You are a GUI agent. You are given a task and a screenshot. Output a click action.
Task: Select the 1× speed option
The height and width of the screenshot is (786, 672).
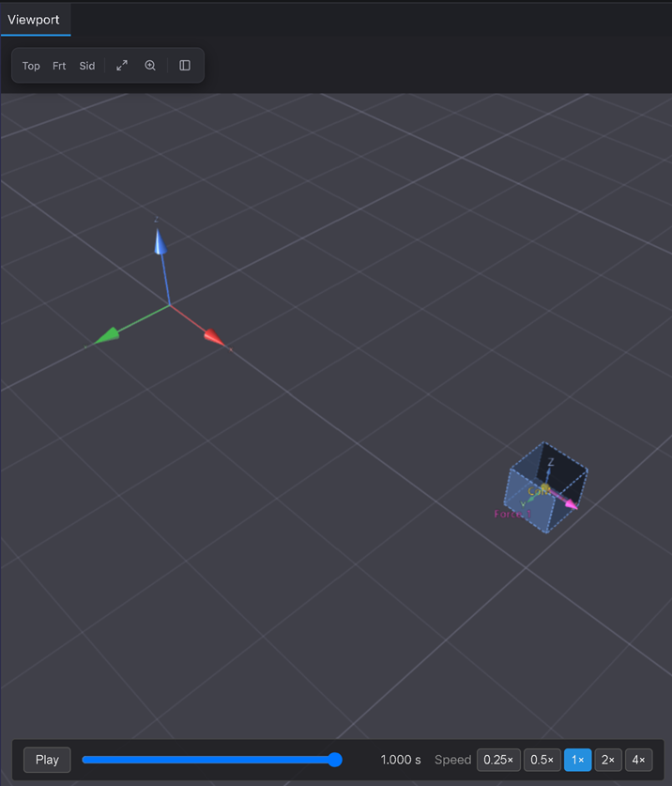point(578,760)
